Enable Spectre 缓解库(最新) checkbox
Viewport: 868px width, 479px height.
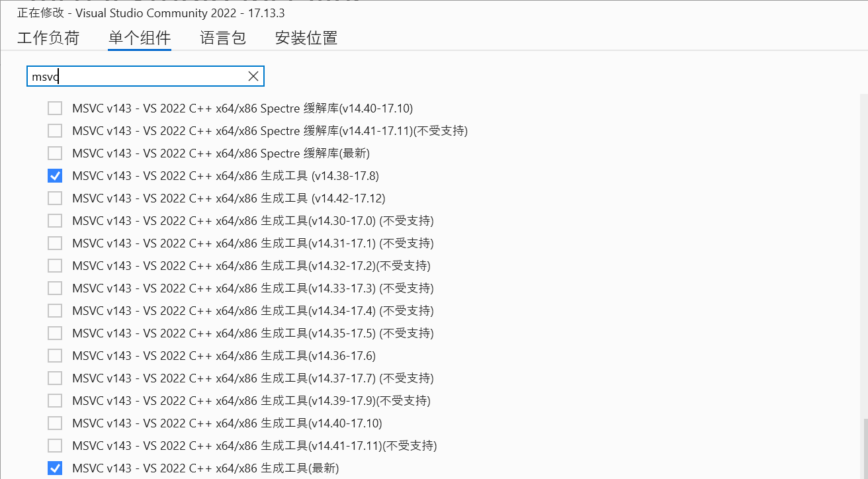(x=55, y=153)
